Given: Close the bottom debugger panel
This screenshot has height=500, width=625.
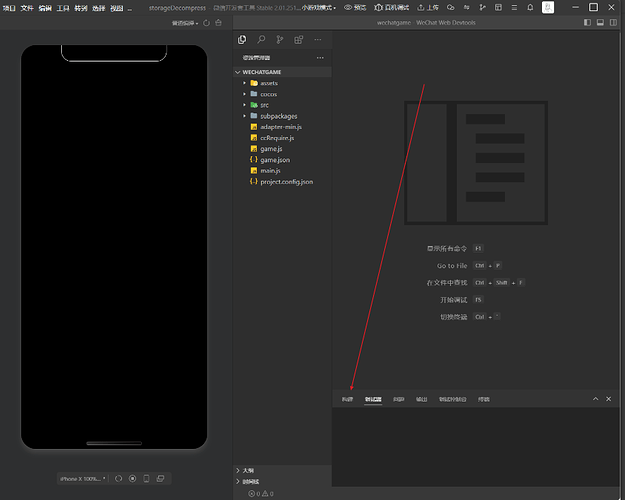Looking at the screenshot, I should coord(609,399).
